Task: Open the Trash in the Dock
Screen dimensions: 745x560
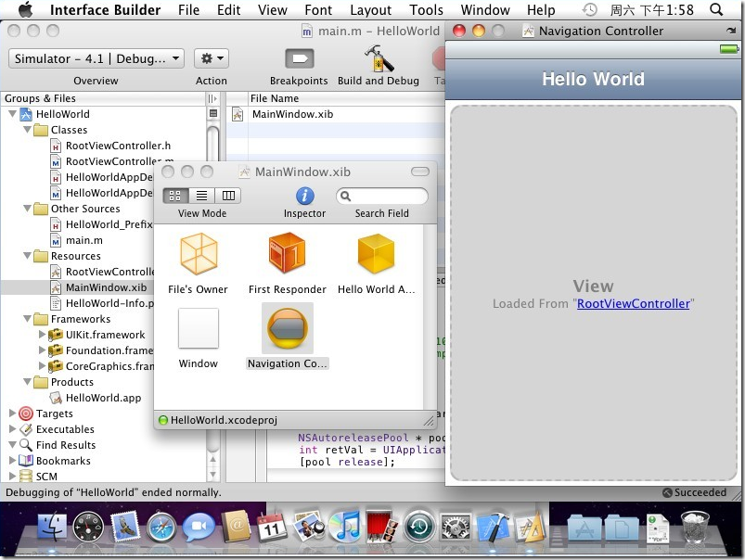Action: (x=695, y=527)
